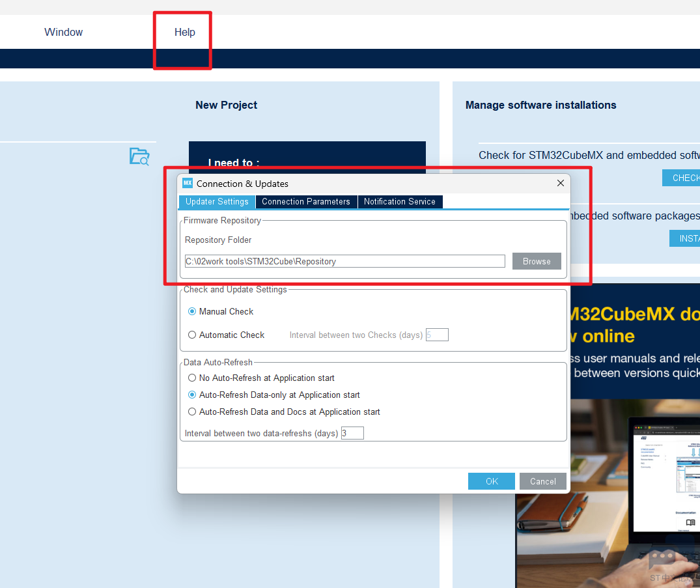Click the Repository Folder path field

(344, 261)
